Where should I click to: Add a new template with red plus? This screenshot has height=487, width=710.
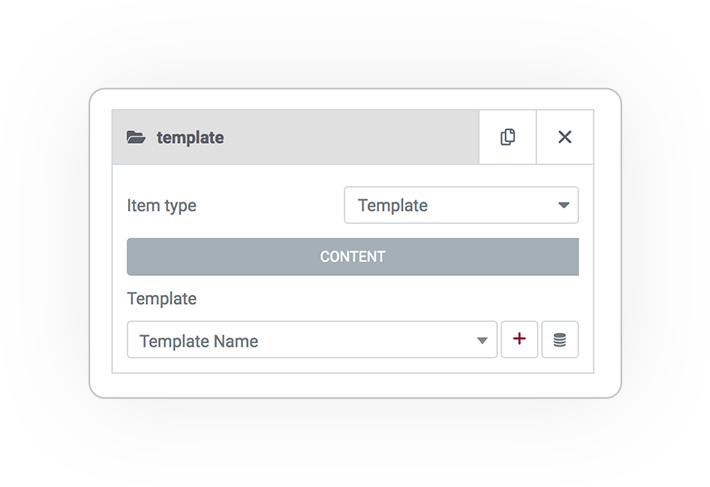[519, 339]
